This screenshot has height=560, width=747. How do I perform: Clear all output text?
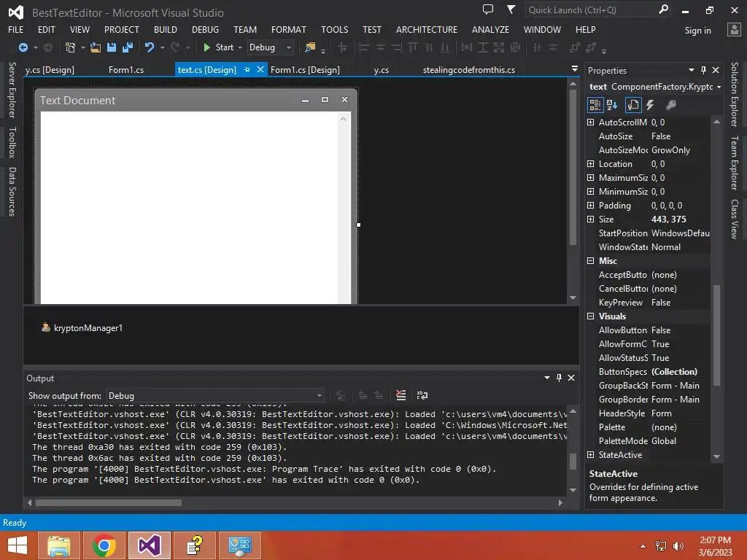point(401,395)
